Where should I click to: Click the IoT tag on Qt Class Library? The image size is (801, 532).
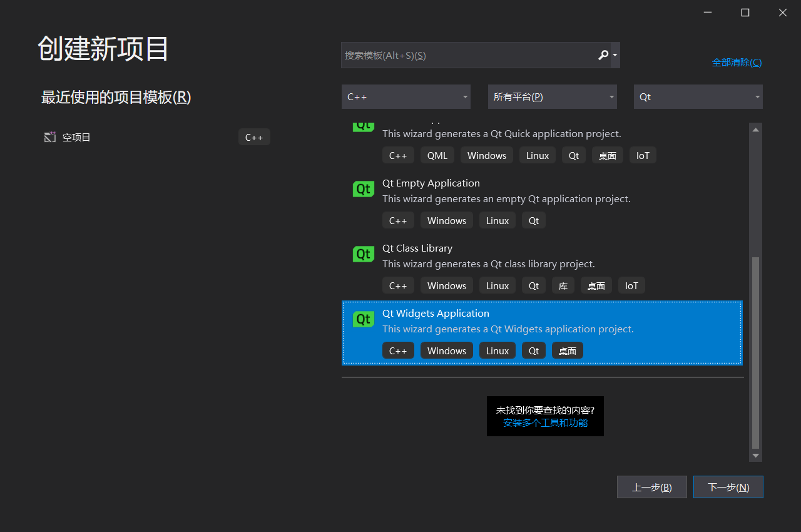(x=631, y=285)
